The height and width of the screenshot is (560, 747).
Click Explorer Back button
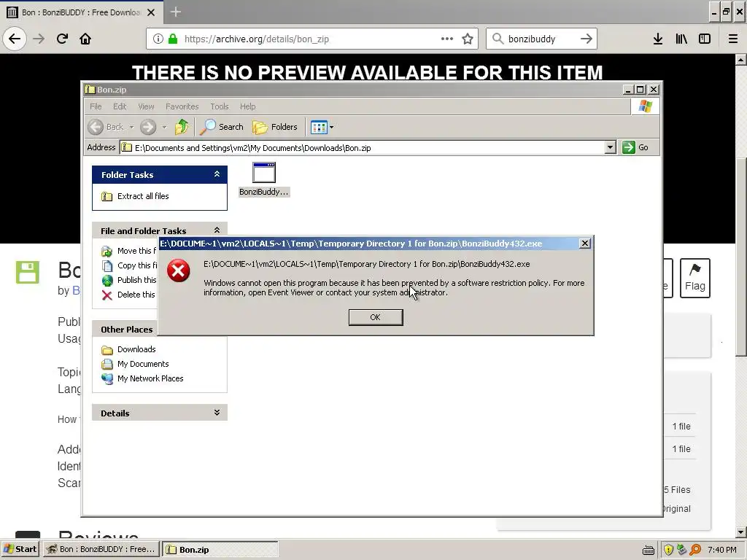[x=107, y=127]
